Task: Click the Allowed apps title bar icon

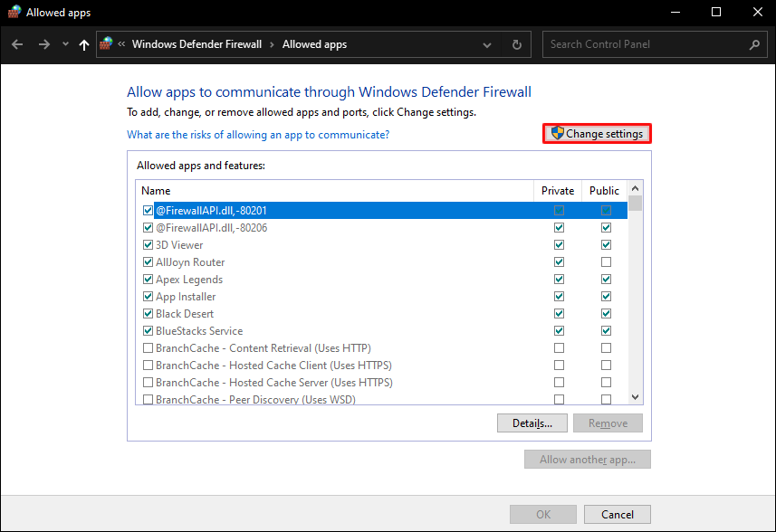Action: click(14, 13)
